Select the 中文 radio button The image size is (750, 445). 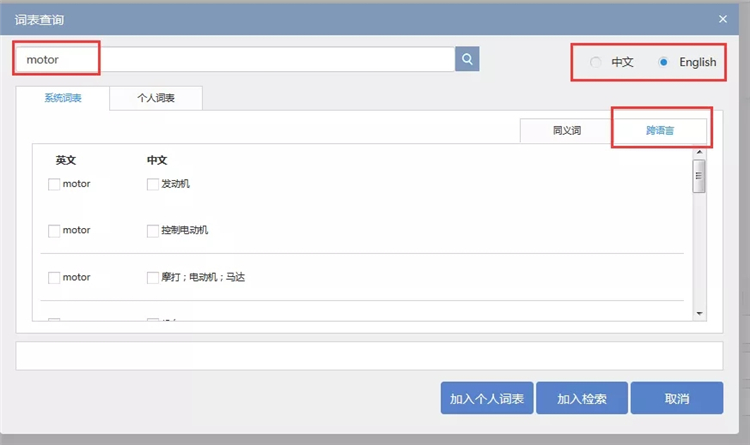coord(596,62)
